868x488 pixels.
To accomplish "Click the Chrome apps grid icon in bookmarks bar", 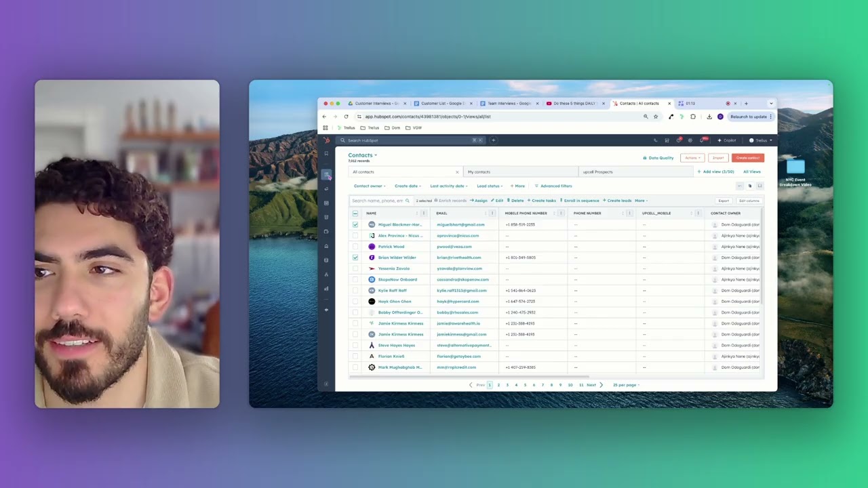I will pyautogui.click(x=325, y=127).
